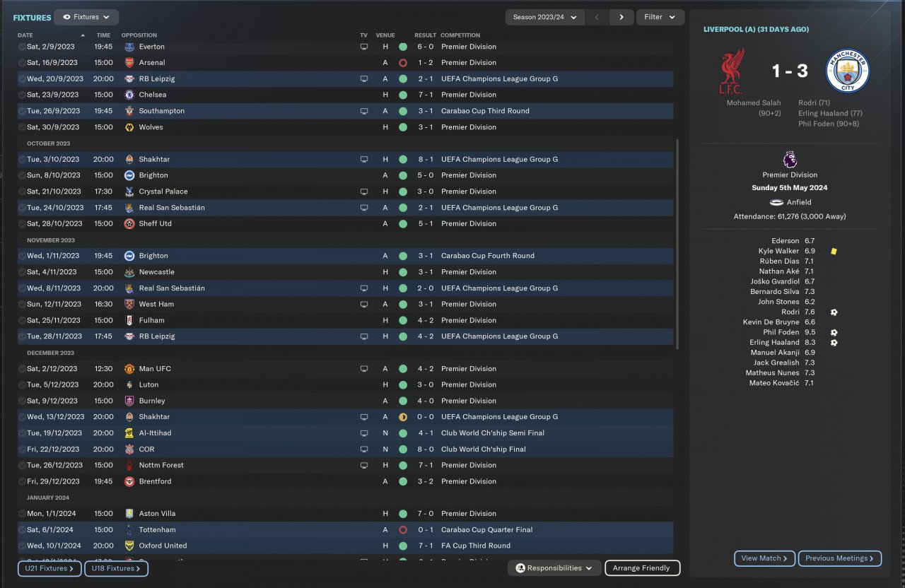This screenshot has width=905, height=588.
Task: Click the Arrange Friendly button
Action: coord(643,568)
